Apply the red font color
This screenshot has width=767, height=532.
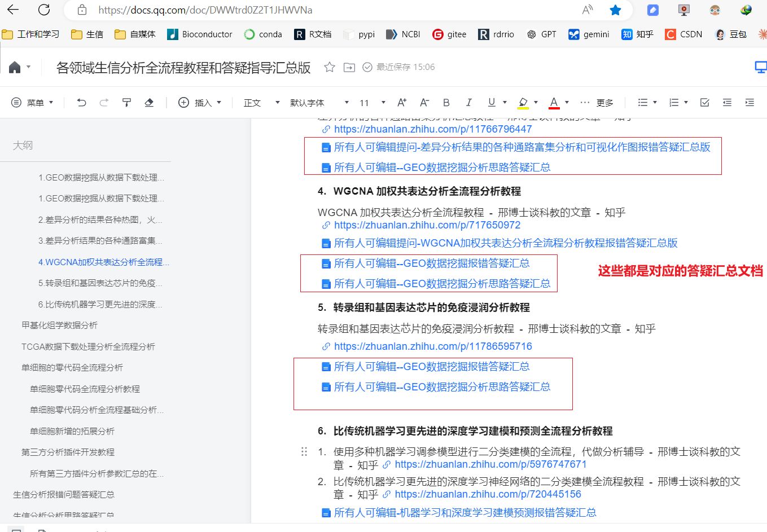click(x=554, y=103)
